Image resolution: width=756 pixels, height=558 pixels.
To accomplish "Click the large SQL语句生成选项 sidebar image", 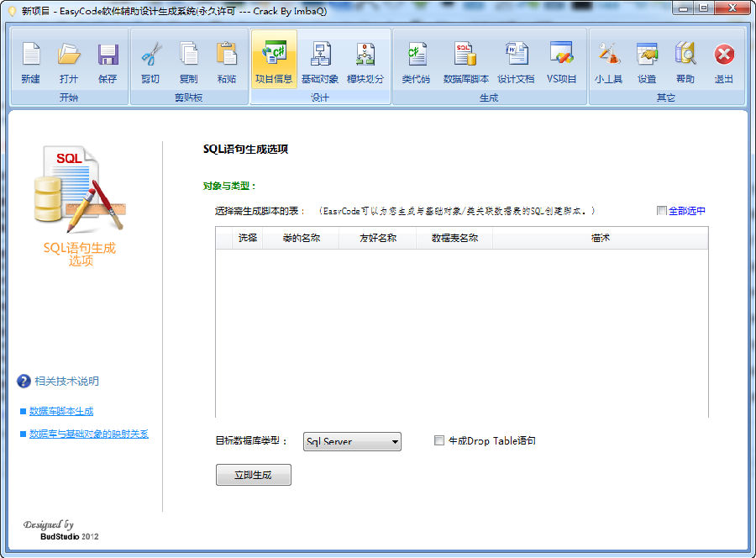I will [80, 190].
